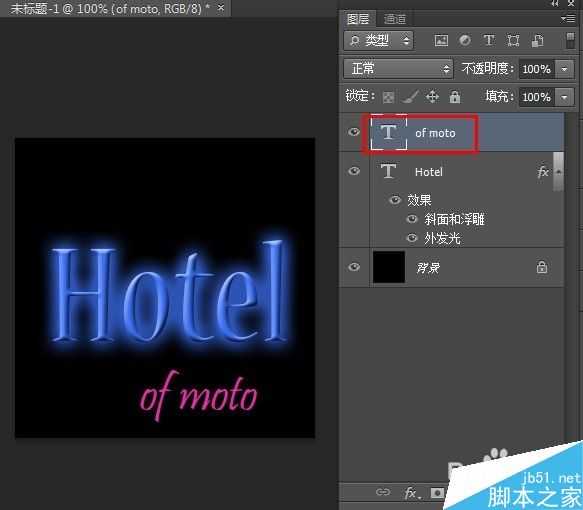Select the Hotel layer name
The height and width of the screenshot is (510, 583).
click(429, 172)
